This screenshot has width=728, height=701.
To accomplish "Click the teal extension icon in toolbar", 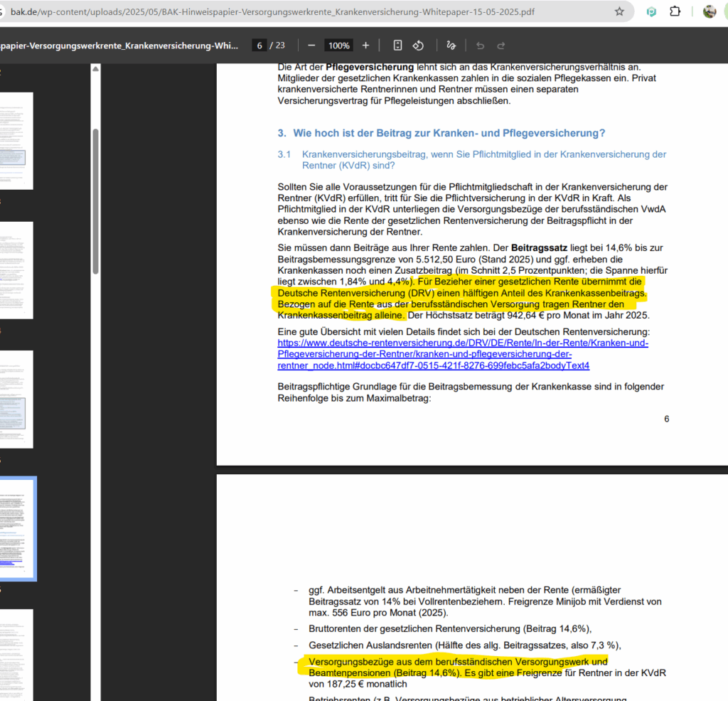I will click(651, 12).
